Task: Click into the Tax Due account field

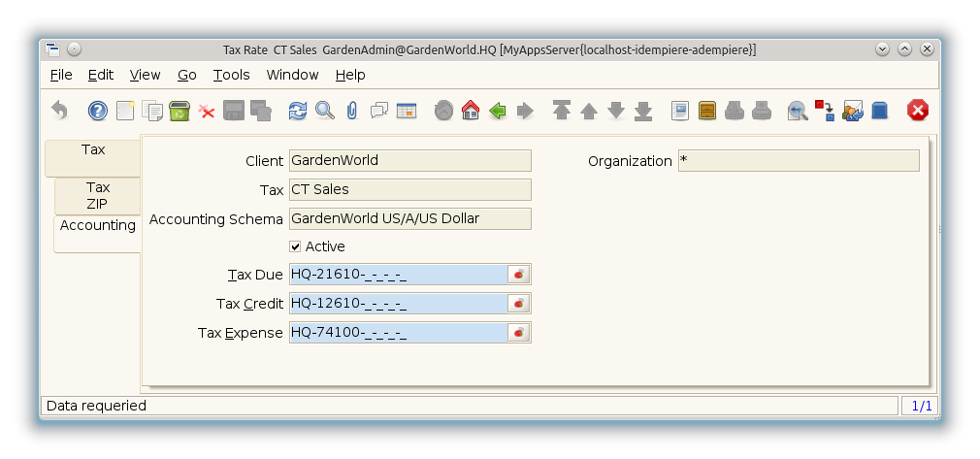Action: pyautogui.click(x=398, y=275)
